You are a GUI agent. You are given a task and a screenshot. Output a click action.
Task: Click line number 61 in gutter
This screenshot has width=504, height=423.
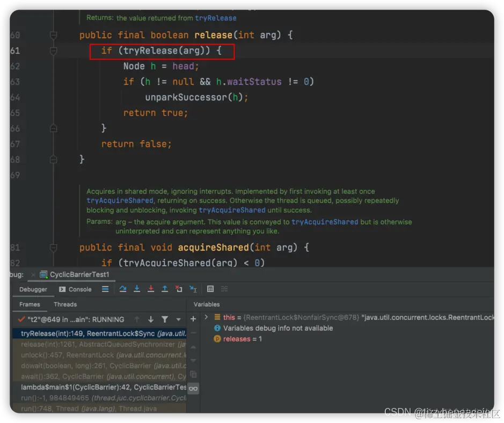(x=15, y=51)
